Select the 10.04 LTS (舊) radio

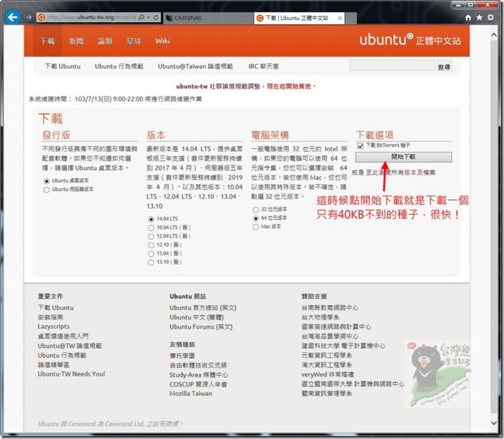point(151,228)
